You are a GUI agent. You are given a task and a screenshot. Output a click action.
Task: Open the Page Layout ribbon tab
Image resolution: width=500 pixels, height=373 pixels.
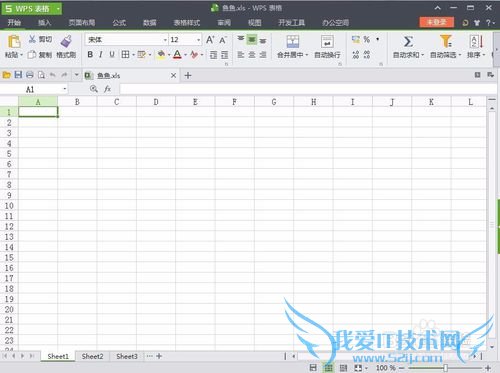pyautogui.click(x=82, y=22)
